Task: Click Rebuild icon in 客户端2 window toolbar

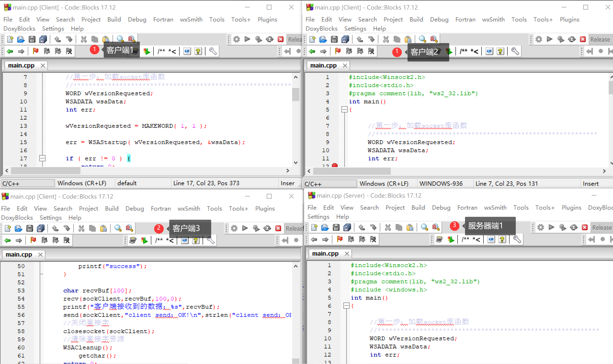Action: tap(572, 39)
